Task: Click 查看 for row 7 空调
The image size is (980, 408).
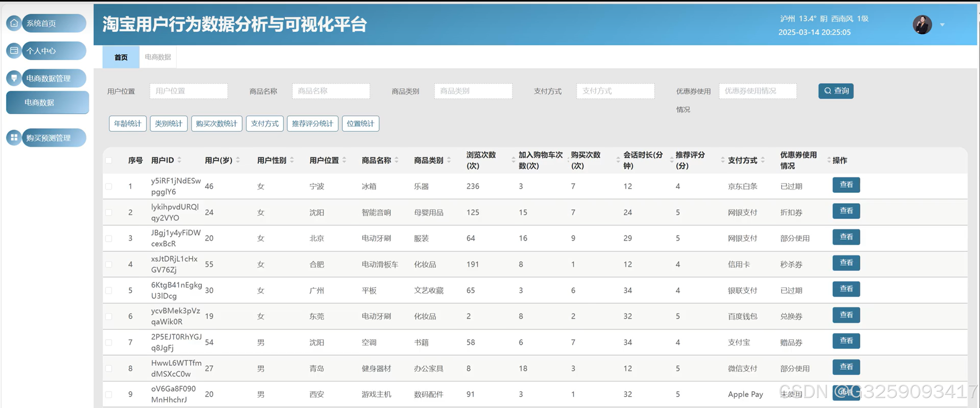Action: 846,341
